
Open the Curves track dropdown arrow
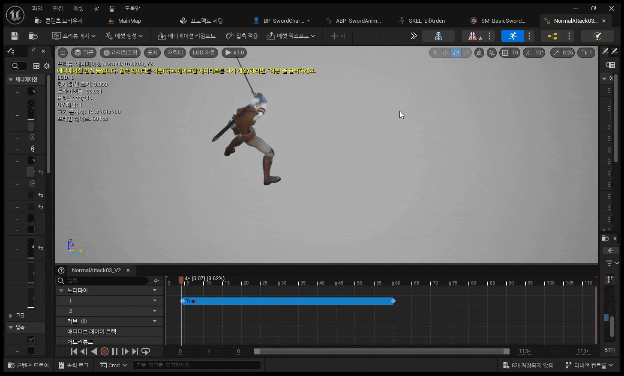click(x=155, y=321)
